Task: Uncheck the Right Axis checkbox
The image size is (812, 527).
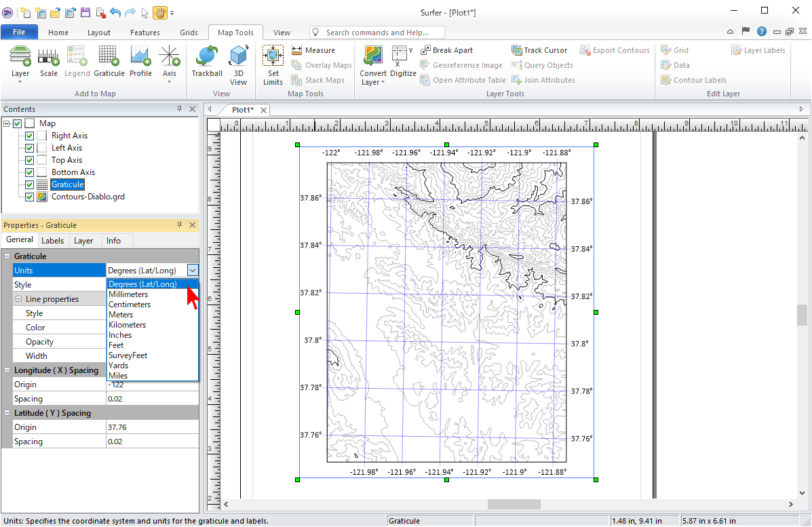Action: pyautogui.click(x=29, y=136)
